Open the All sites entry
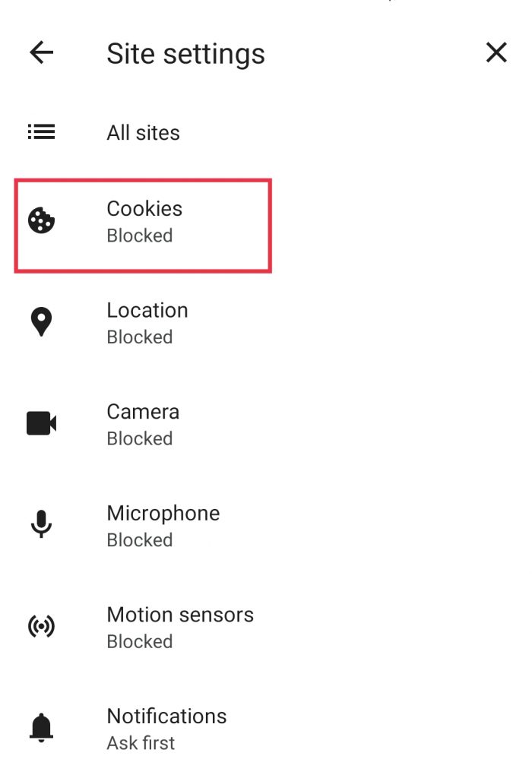 [x=144, y=133]
